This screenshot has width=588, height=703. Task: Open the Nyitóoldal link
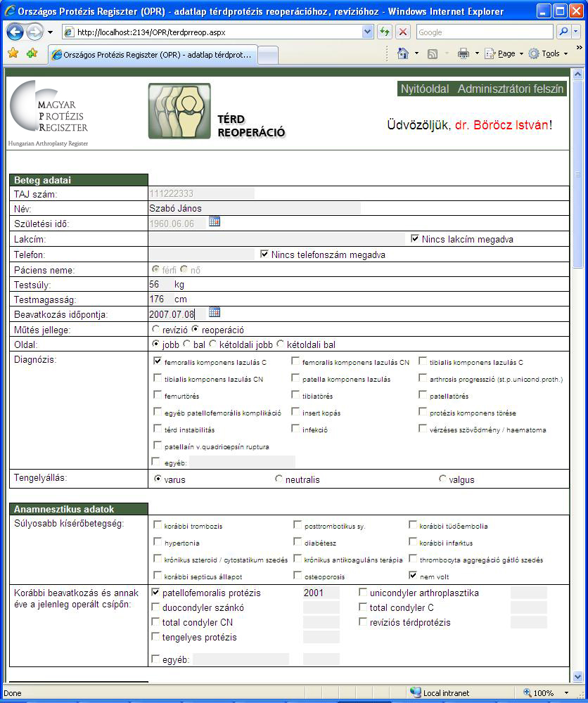(424, 89)
